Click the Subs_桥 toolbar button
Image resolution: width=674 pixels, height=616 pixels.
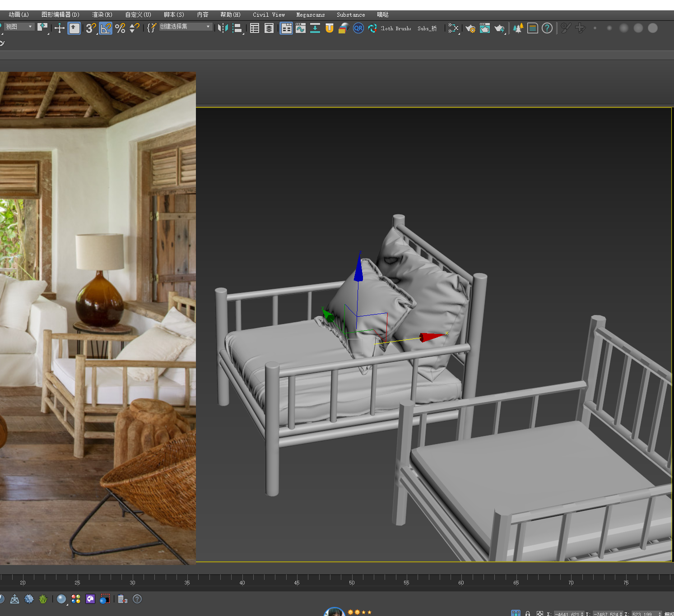click(427, 28)
